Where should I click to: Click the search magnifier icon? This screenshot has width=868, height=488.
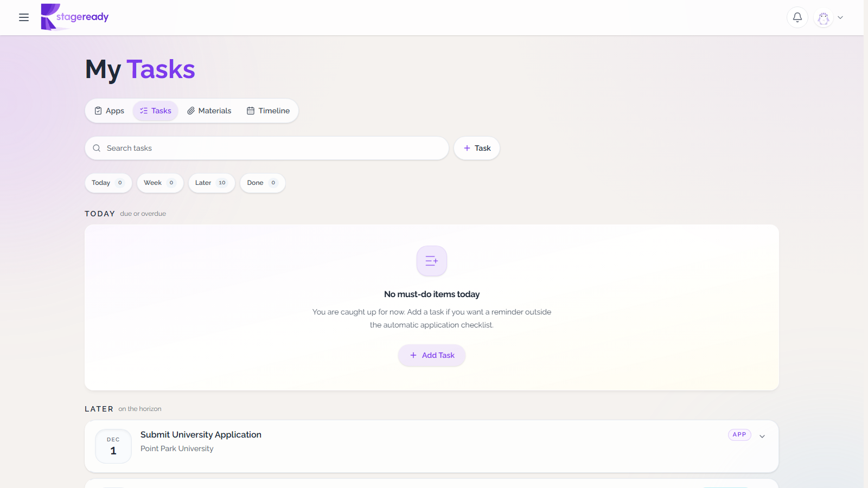97,148
